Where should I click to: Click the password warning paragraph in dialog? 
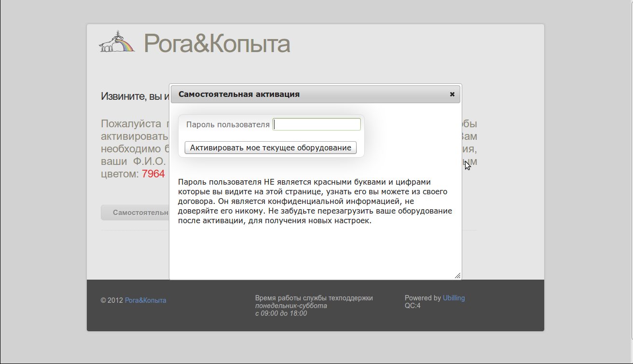[315, 202]
